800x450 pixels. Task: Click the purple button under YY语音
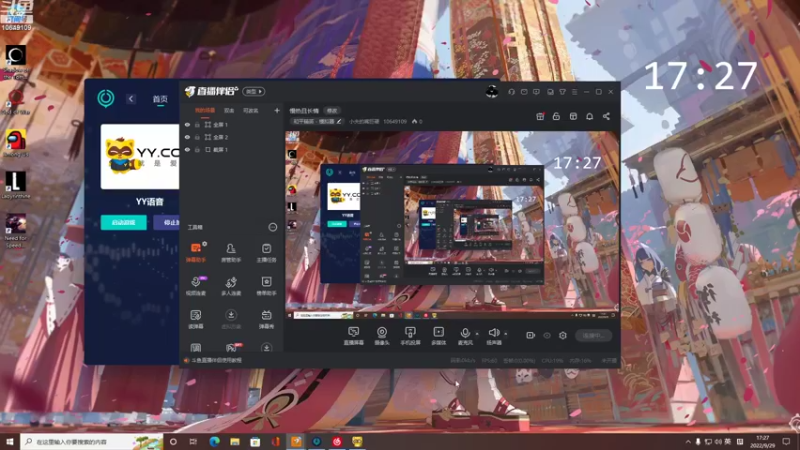pyautogui.click(x=167, y=222)
